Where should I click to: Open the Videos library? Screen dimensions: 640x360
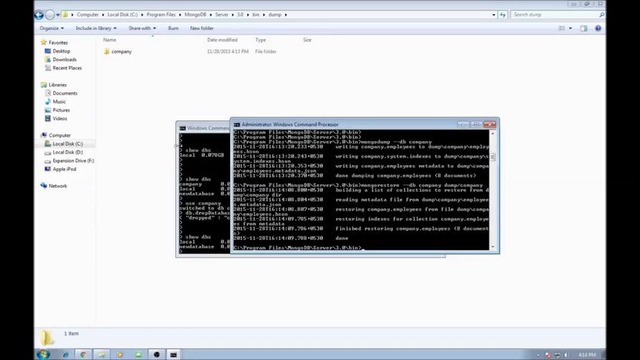tap(60, 119)
